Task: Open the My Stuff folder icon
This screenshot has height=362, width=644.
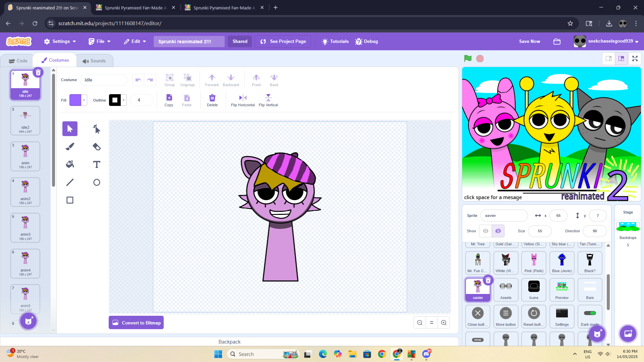Action: (557, 42)
